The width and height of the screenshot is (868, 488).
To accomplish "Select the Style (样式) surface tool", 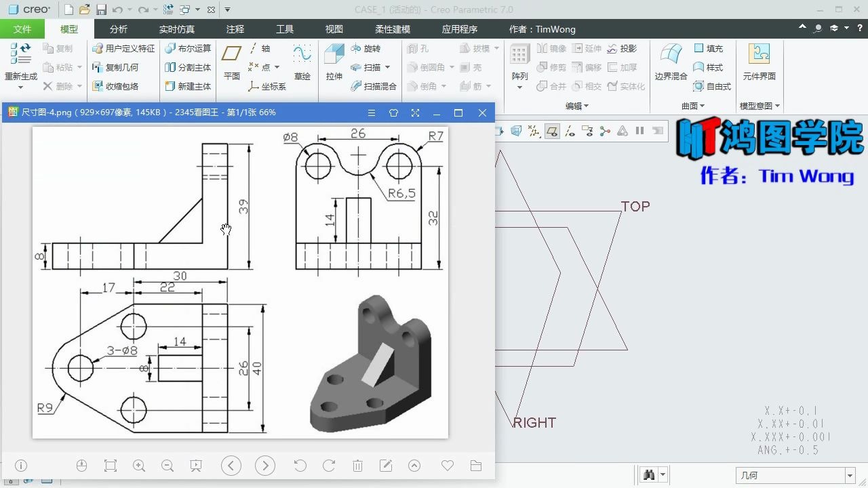I will [709, 67].
